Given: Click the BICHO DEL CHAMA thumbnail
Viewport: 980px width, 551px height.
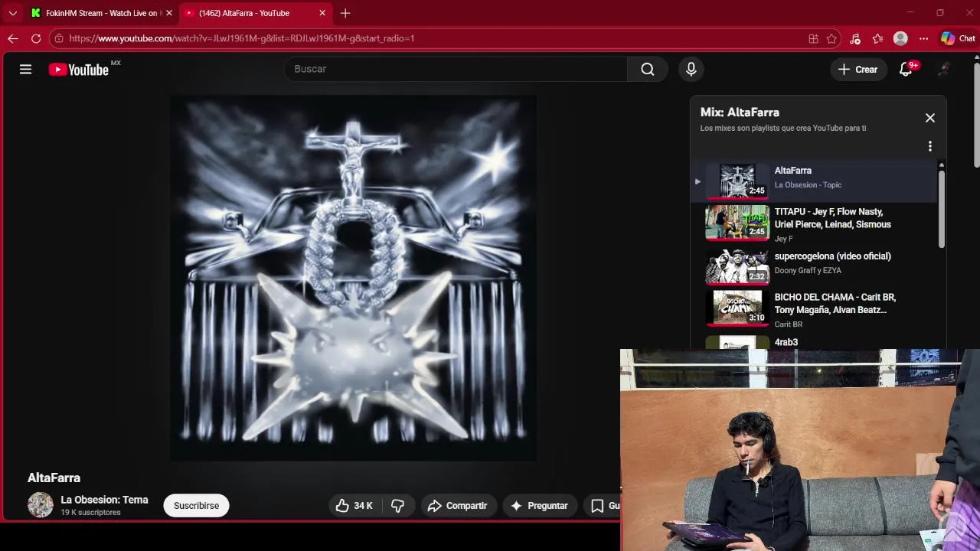Looking at the screenshot, I should [x=737, y=308].
